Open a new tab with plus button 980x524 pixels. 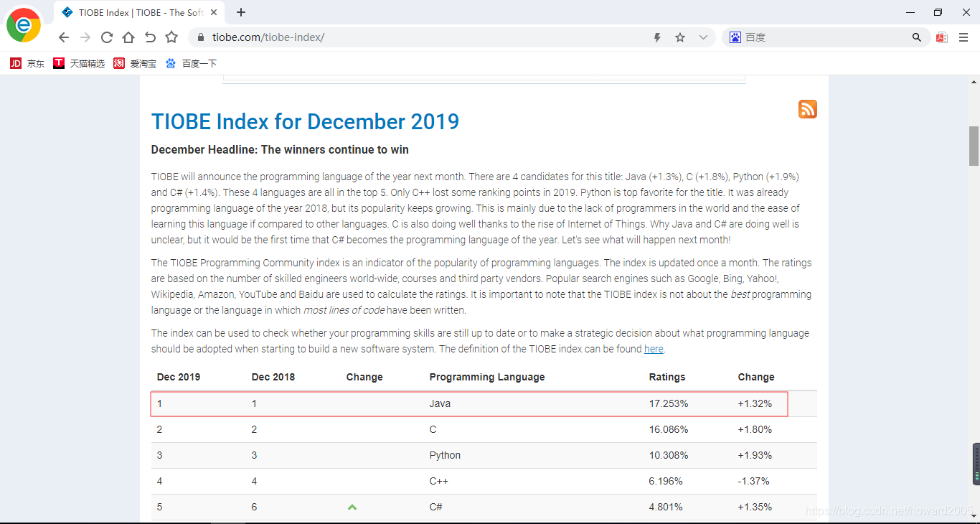click(x=241, y=12)
